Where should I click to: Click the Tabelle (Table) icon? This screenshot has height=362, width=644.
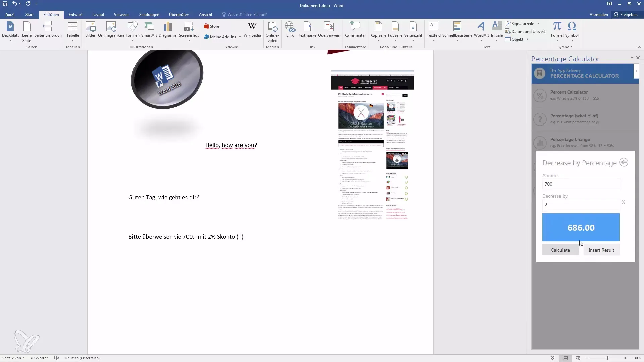click(x=72, y=32)
